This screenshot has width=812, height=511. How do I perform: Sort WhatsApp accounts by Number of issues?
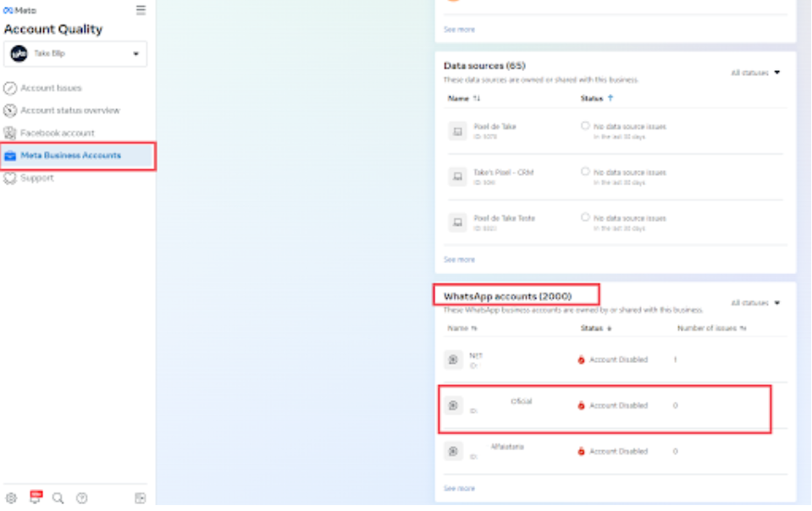click(711, 328)
